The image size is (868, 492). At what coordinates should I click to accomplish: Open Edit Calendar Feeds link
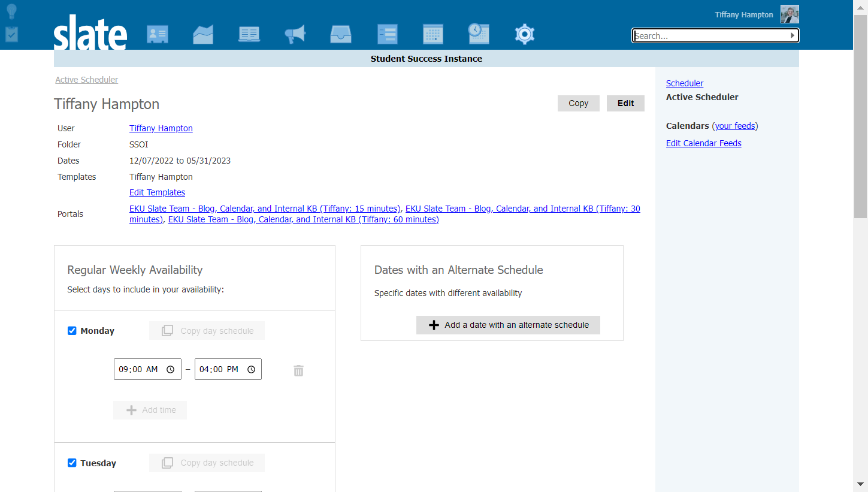[704, 143]
